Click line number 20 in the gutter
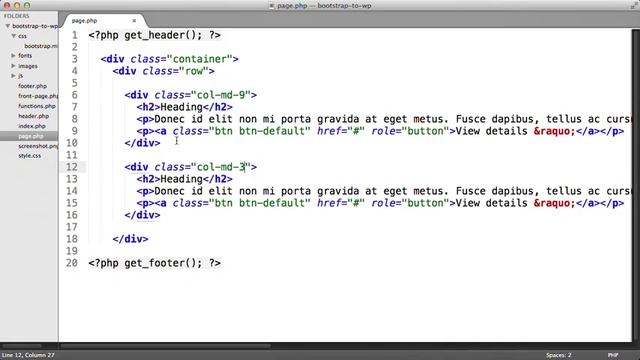The image size is (640, 360). (72, 263)
